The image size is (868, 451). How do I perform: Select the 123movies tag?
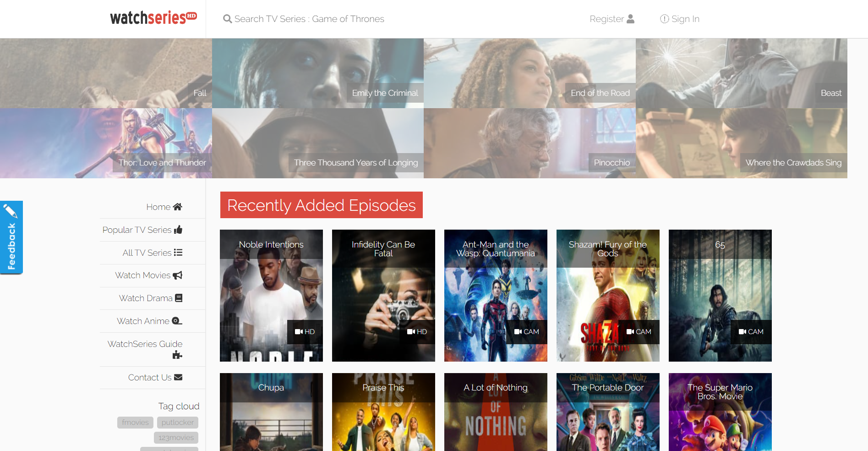coord(176,438)
